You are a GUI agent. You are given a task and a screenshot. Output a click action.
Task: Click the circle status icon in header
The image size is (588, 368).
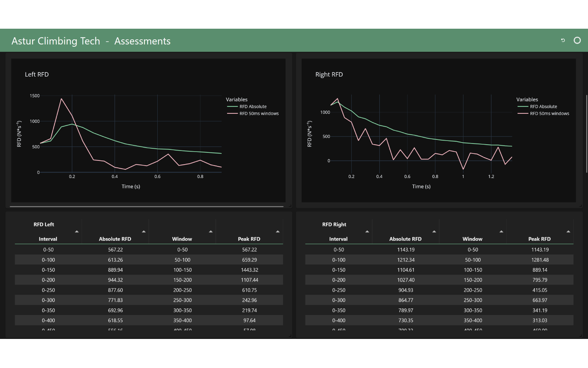[577, 40]
